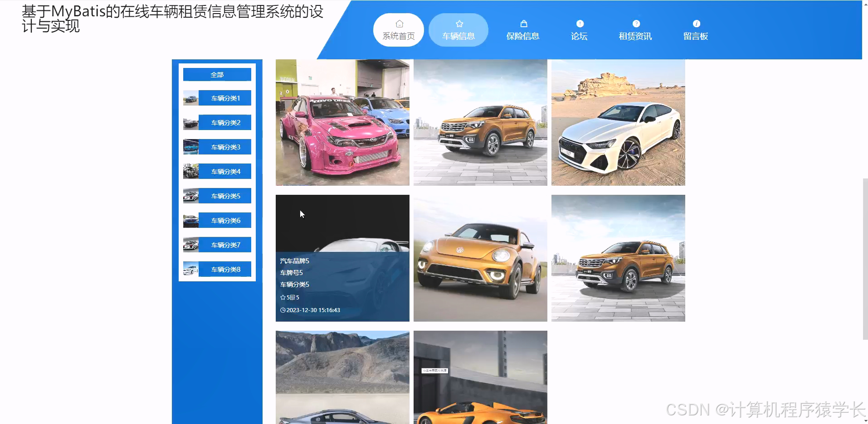The height and width of the screenshot is (424, 868).
Task: Open the 租赁资讯 rental news page
Action: pyautogui.click(x=635, y=30)
